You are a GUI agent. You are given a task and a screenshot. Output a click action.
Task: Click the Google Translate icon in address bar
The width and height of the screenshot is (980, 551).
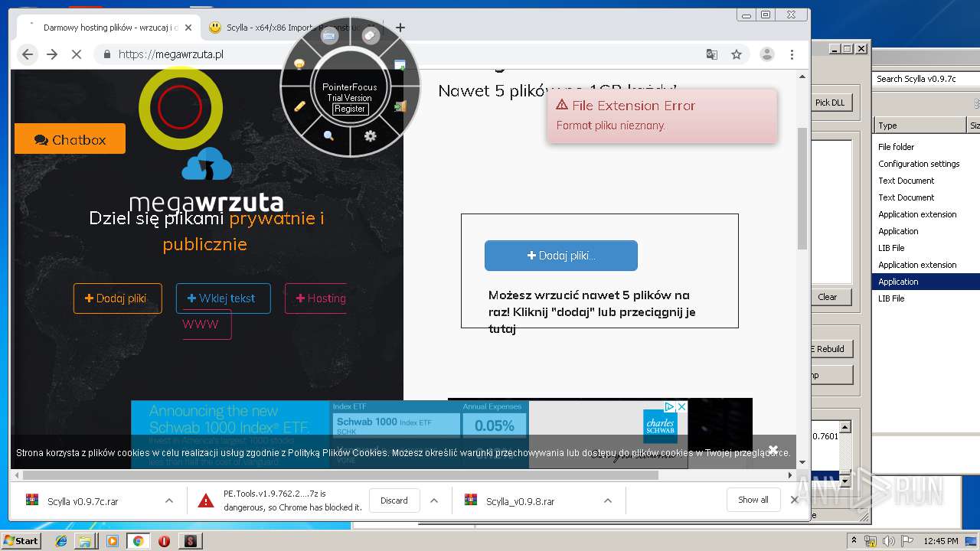coord(712,54)
